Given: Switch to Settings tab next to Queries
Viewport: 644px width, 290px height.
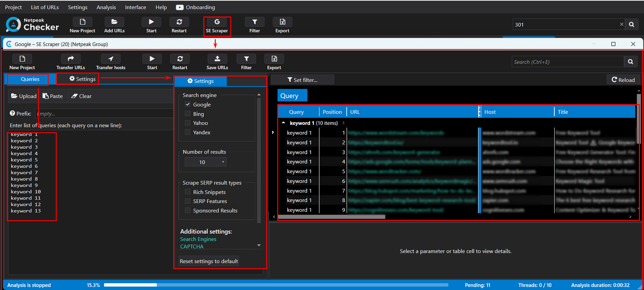Looking at the screenshot, I should coord(83,79).
